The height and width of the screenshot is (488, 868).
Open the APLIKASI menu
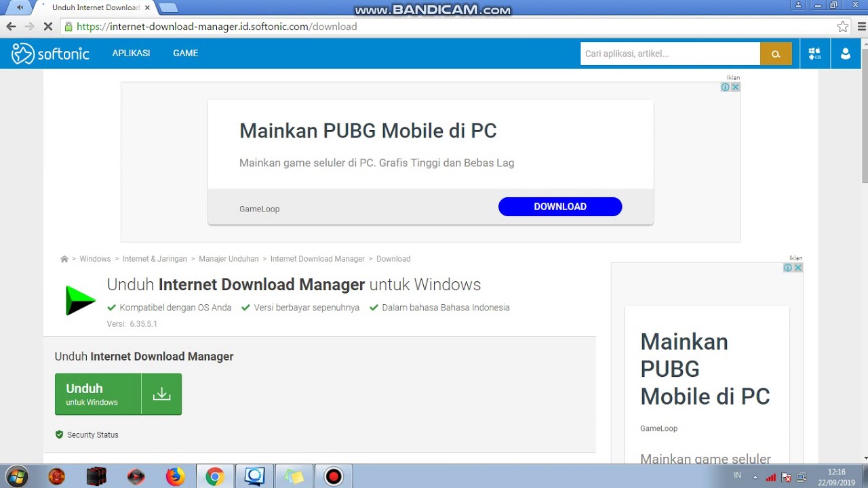[131, 54]
